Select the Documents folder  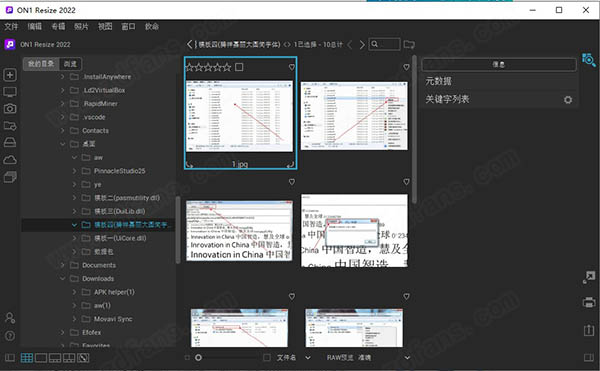[99, 265]
